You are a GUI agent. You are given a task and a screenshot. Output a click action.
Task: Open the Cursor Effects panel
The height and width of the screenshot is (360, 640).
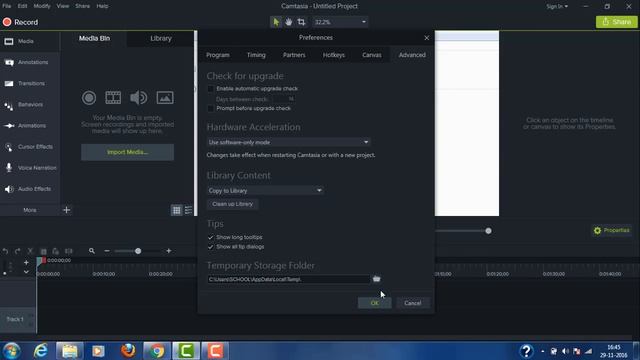point(30,147)
